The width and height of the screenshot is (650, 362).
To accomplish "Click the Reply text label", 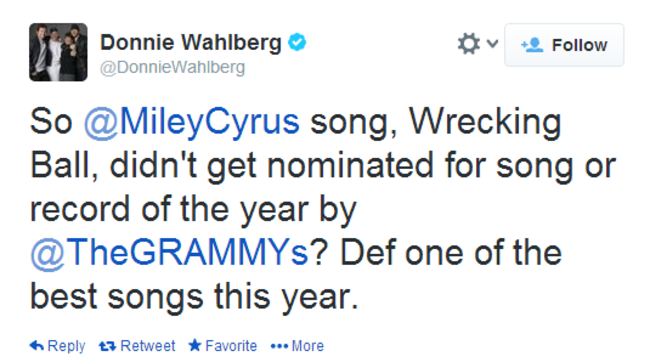I will point(66,346).
